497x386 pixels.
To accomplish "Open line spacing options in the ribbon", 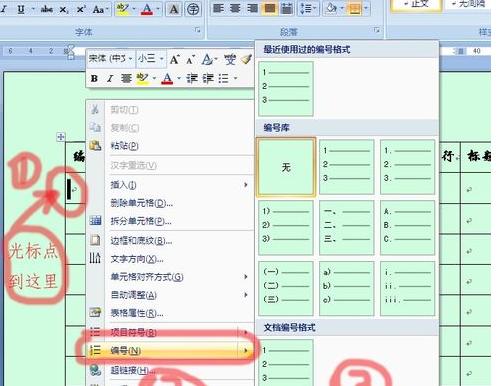I will tap(308, 8).
